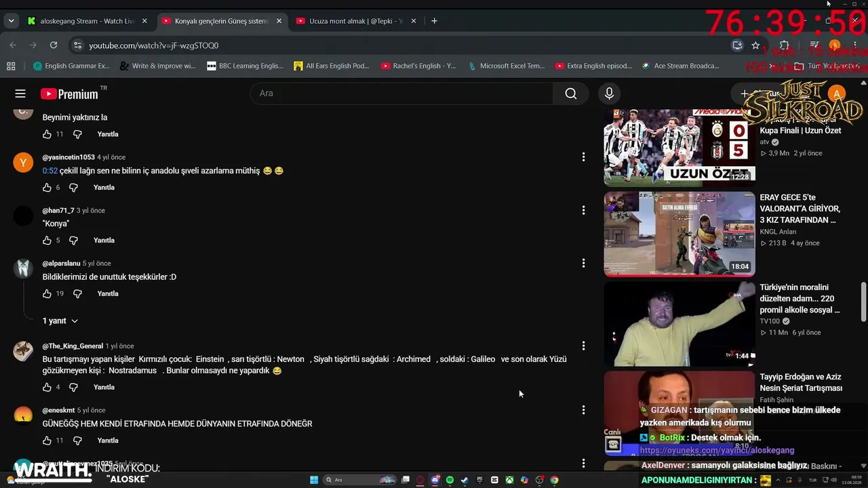Viewport: 868px width, 488px height.
Task: Switch to Ucuza mont almak tab
Action: tap(356, 21)
